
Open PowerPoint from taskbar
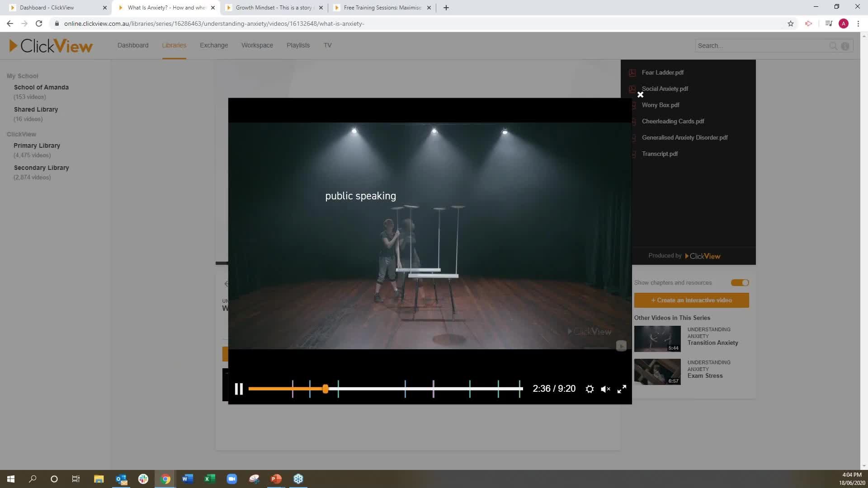tap(276, 479)
